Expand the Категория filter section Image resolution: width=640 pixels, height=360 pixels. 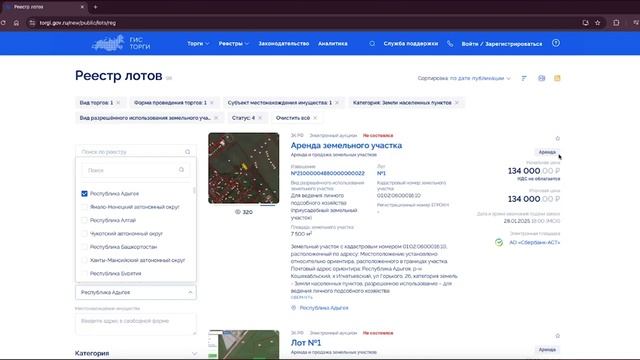(136, 353)
